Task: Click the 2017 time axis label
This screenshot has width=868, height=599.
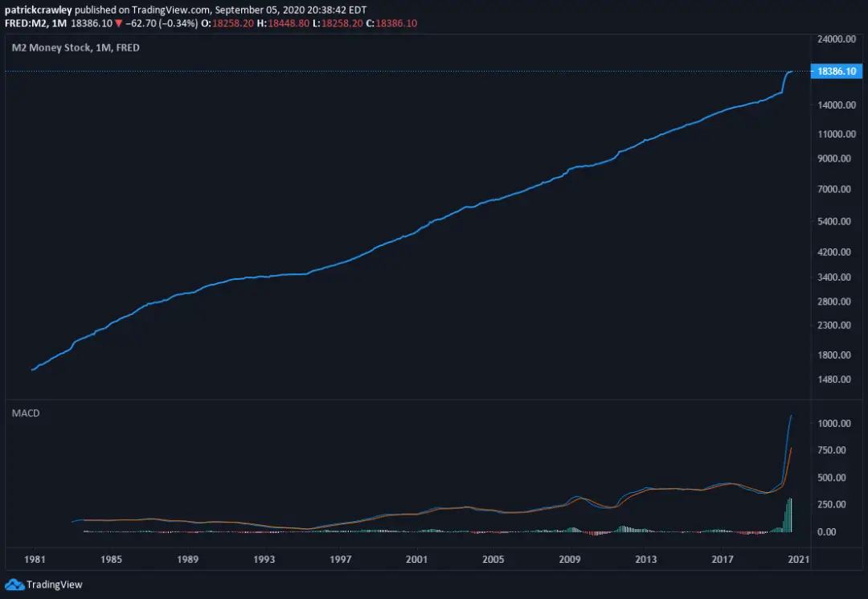Action: click(723, 559)
